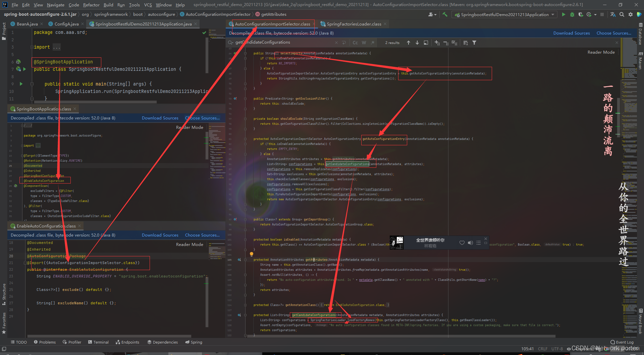
Task: Open the Navigate menu
Action: coord(55,5)
